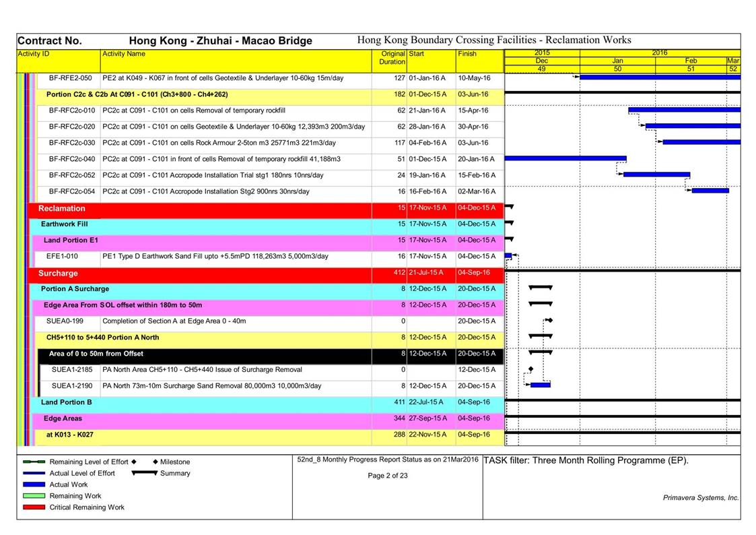Viewport: 756px width, 535px height.
Task: Click the Milestone diamond legend symbol
Action: pos(156,462)
